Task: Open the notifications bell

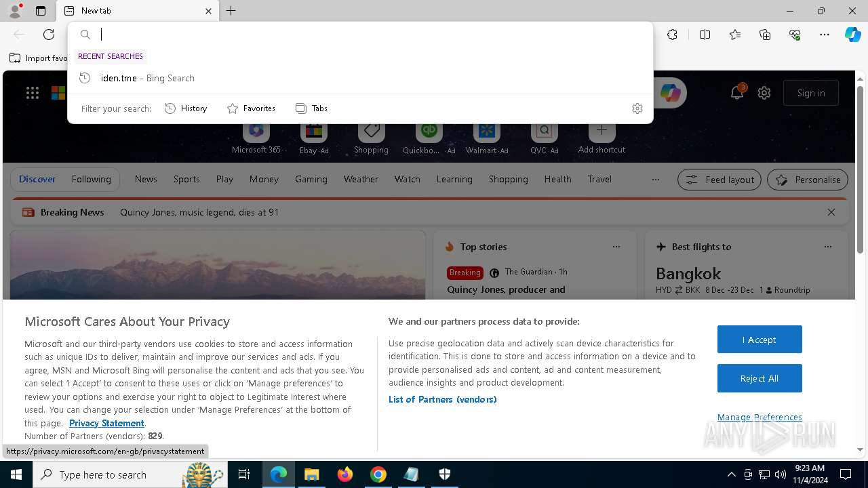Action: (x=737, y=93)
